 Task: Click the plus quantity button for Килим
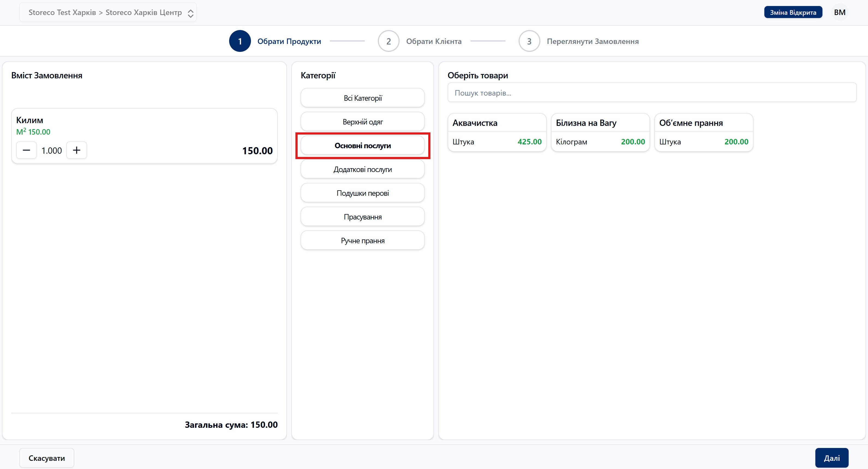(76, 150)
